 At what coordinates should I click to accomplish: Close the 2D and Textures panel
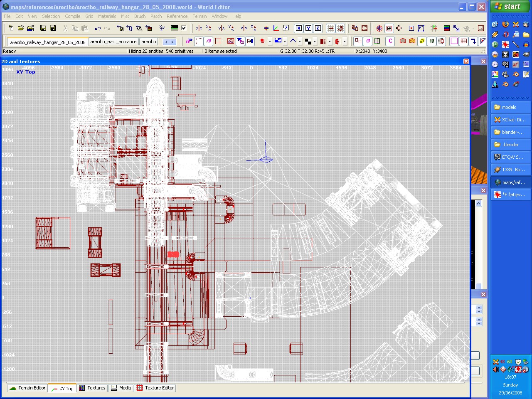pyautogui.click(x=466, y=62)
